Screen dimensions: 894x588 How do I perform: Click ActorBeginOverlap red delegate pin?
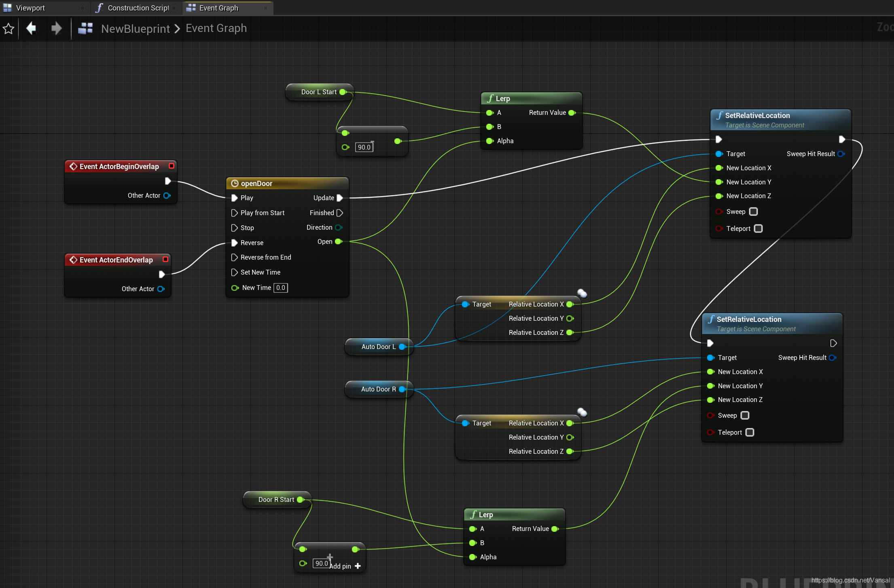coord(172,166)
